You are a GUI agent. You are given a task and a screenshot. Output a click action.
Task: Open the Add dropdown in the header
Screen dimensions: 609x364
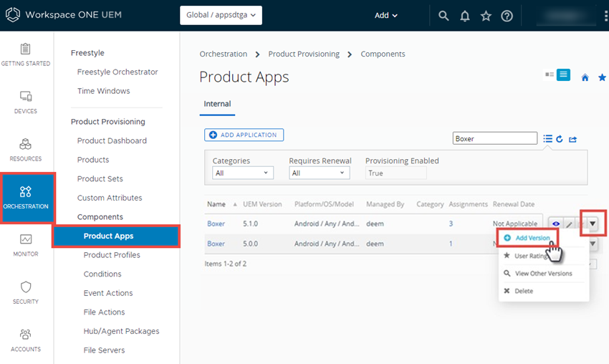[x=385, y=16]
